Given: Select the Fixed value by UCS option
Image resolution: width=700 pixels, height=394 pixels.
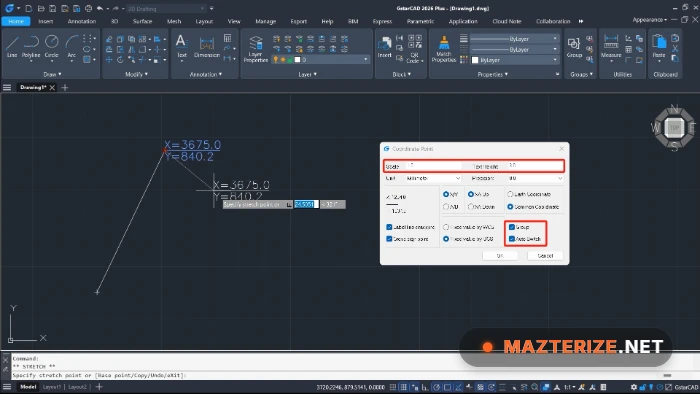Looking at the screenshot, I should (446, 239).
